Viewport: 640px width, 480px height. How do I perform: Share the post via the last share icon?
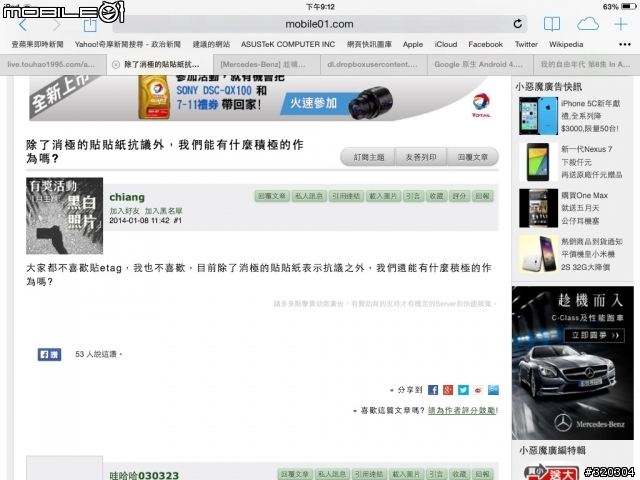pyautogui.click(x=493, y=390)
